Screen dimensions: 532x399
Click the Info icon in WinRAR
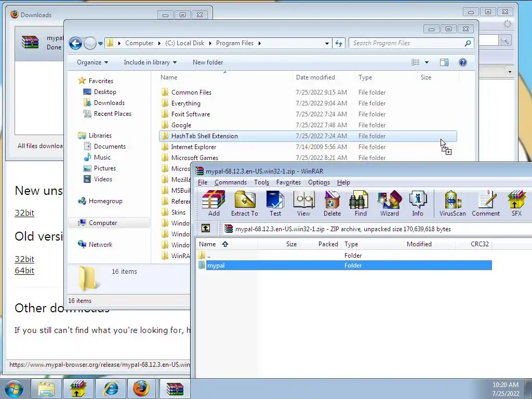(x=418, y=203)
